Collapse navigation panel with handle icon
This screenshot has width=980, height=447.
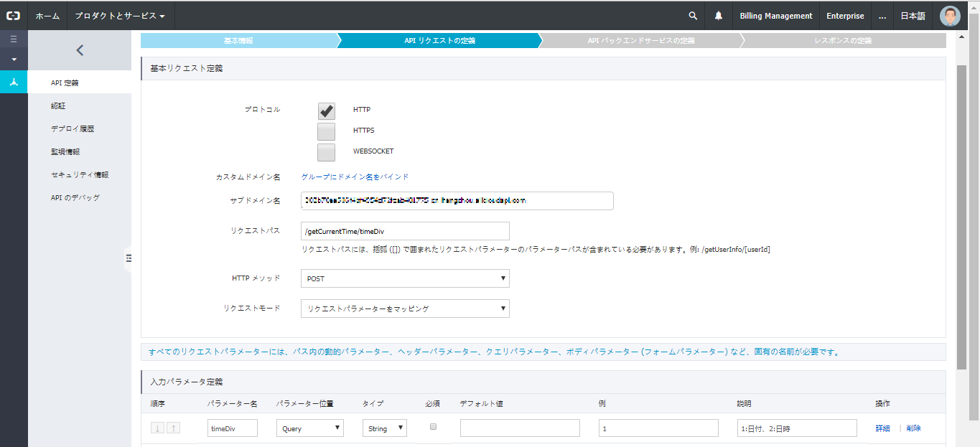[x=129, y=258]
